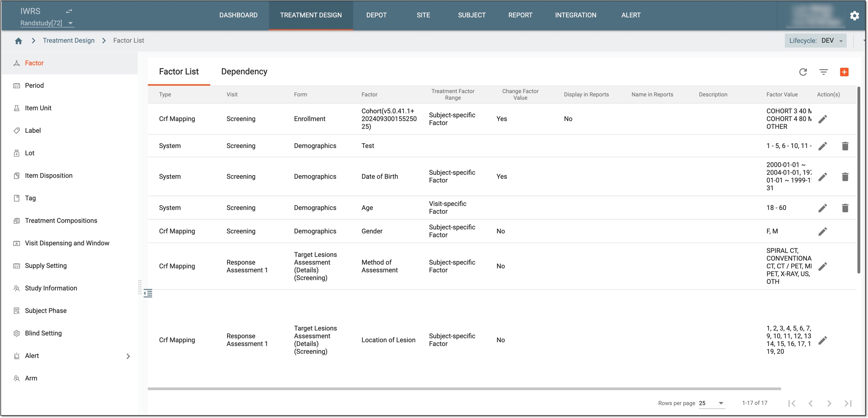The width and height of the screenshot is (868, 418).
Task: Select the TREATMENT DESIGN menu
Action: [x=311, y=15]
